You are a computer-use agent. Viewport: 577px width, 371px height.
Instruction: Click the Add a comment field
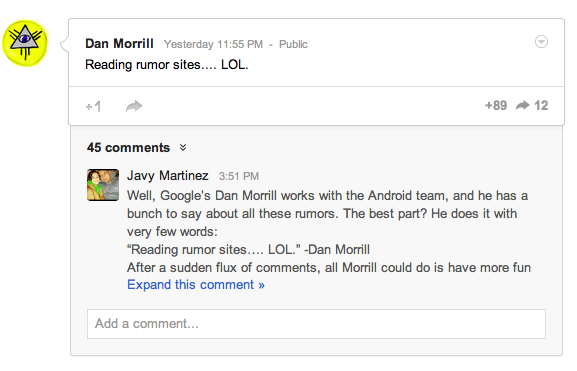[x=316, y=324]
